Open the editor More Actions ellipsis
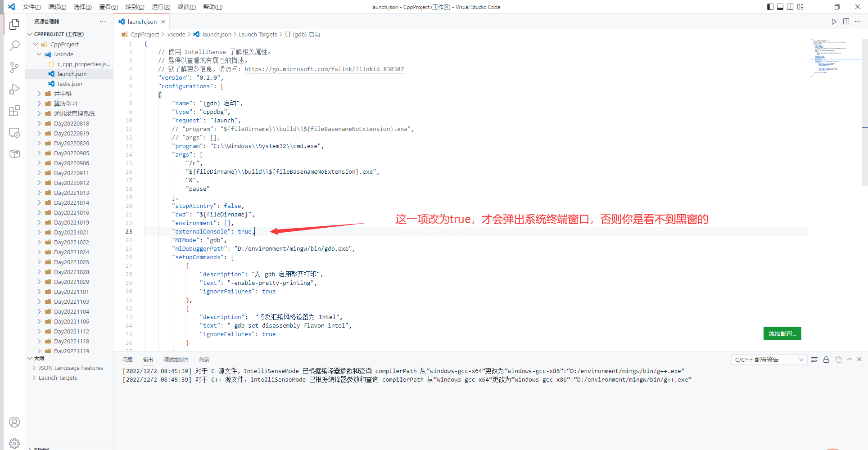Screen dimensions: 868x450 pyautogui.click(x=858, y=22)
